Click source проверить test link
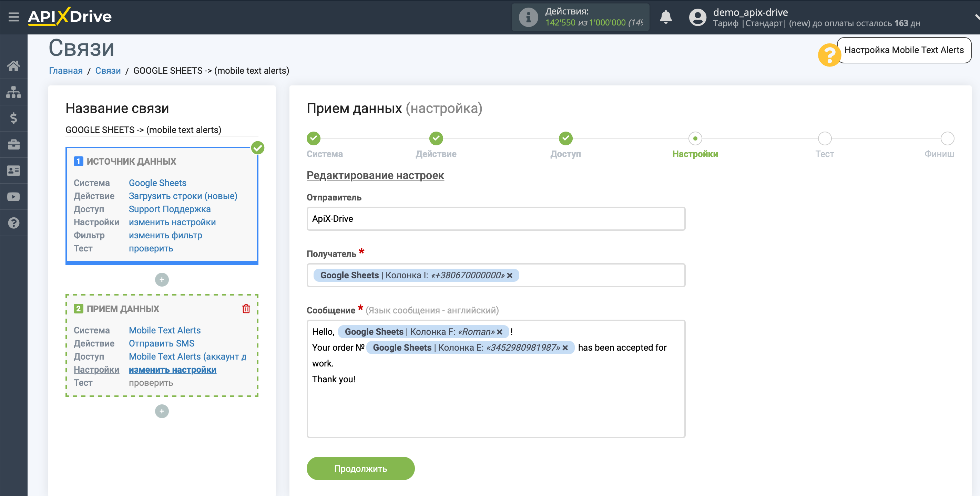Screen dimensions: 980x496 (151, 248)
